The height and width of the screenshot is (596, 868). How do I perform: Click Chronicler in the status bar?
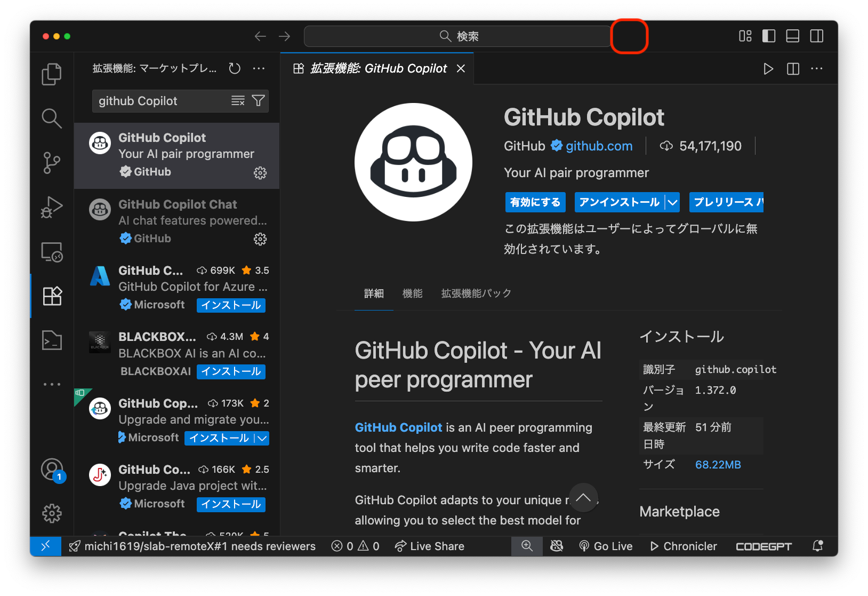tap(684, 546)
